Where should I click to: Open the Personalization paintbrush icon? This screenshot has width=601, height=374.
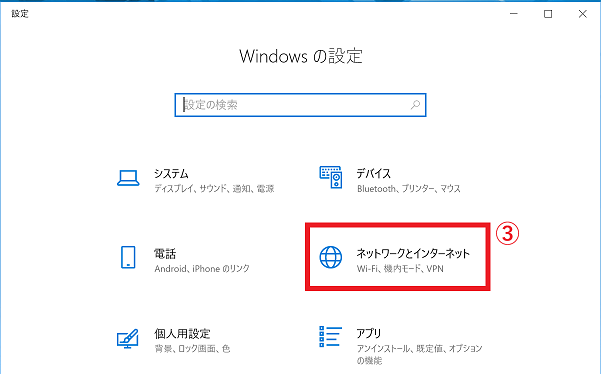(x=128, y=338)
